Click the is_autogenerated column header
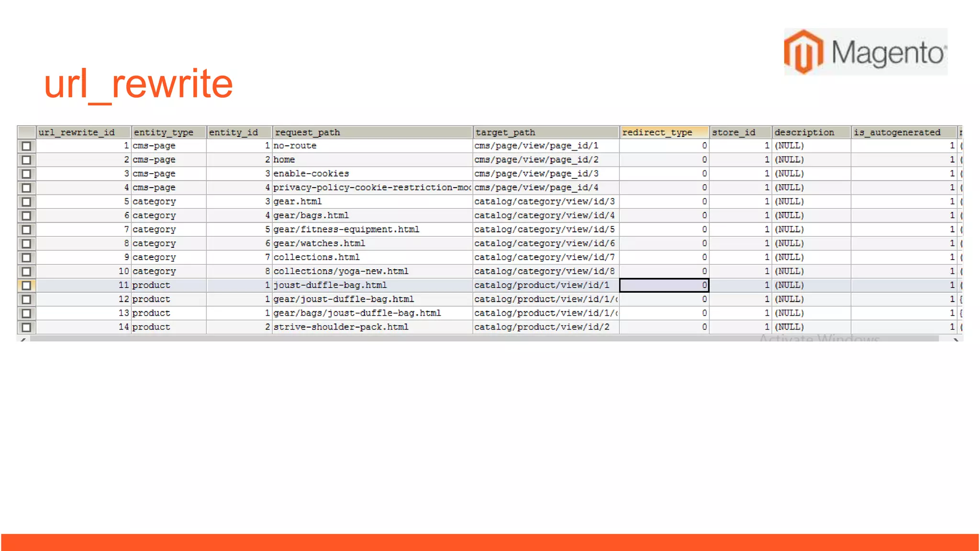The height and width of the screenshot is (551, 980). 903,132
